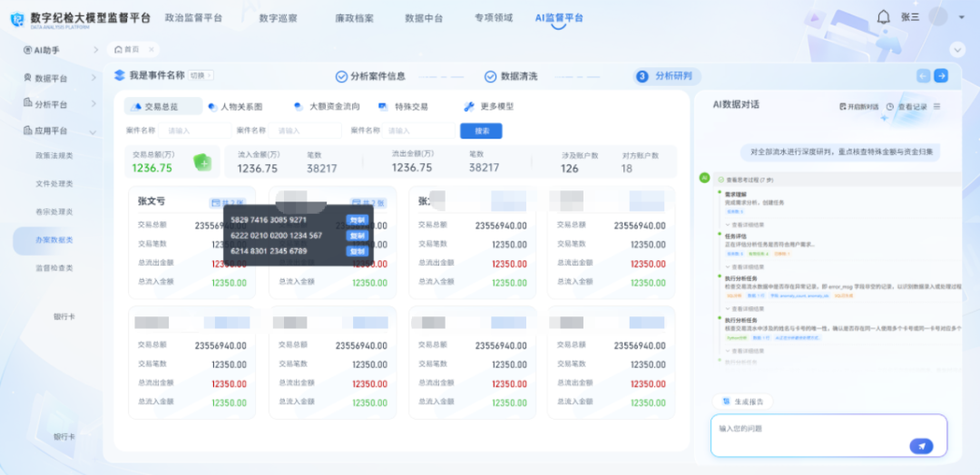Click the user message bubble 对全部流水进行深度研判
Screen dimensions: 980x475
click(840, 151)
